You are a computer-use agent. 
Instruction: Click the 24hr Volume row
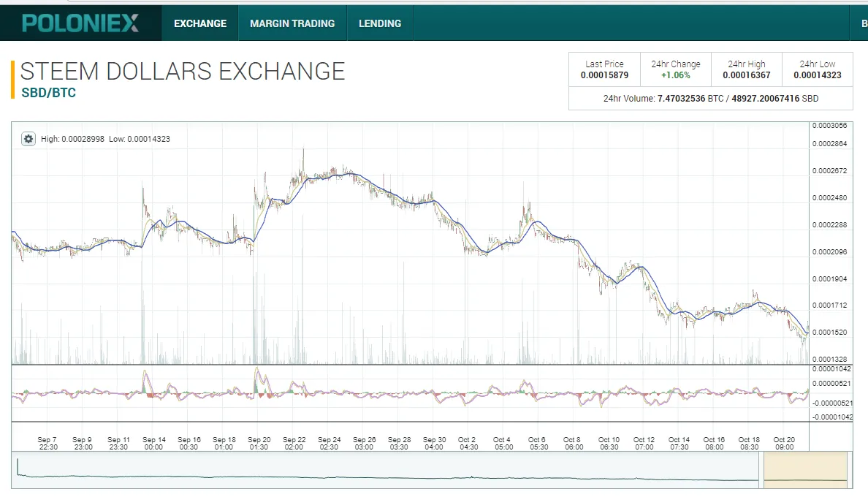click(x=711, y=99)
